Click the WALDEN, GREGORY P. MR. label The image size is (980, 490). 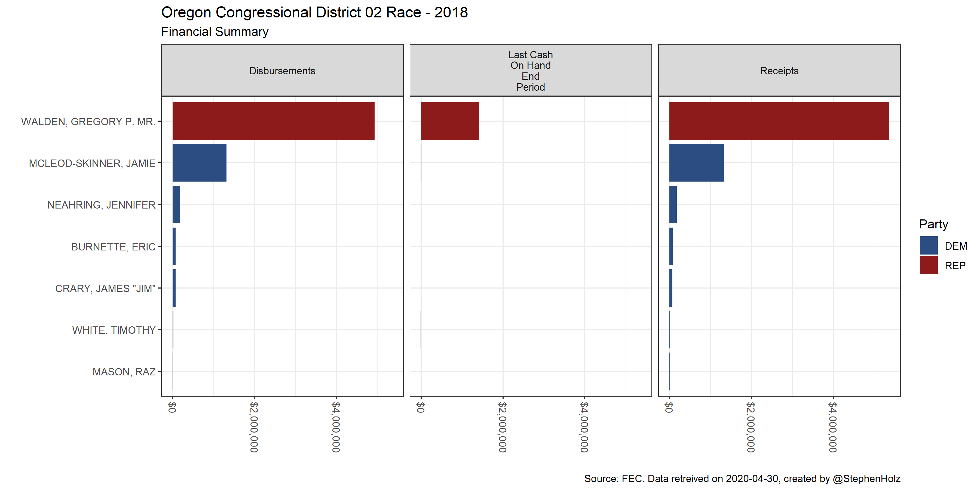click(x=88, y=122)
